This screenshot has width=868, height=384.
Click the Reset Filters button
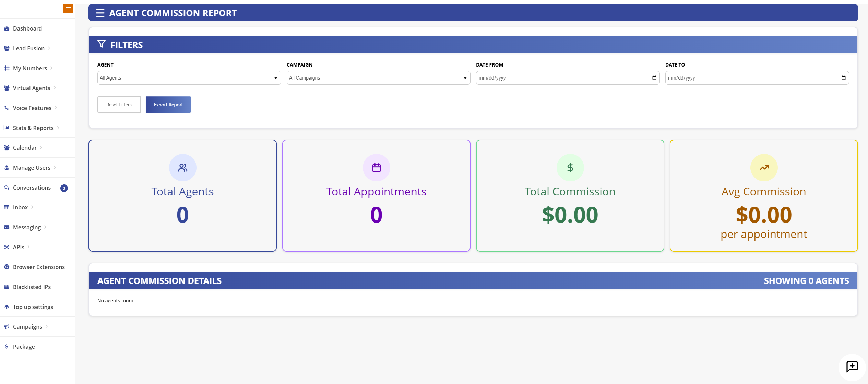(x=119, y=105)
